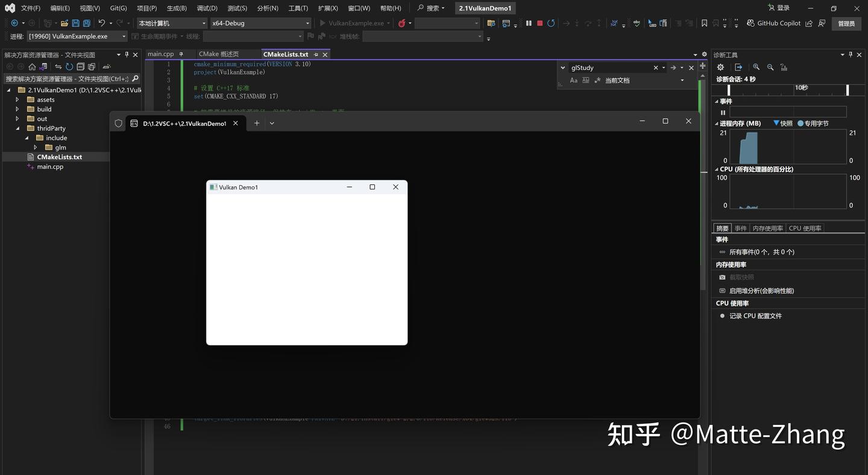Toggle regular expressions in the Find bar
Image resolution: width=868 pixels, height=475 pixels.
tap(597, 80)
